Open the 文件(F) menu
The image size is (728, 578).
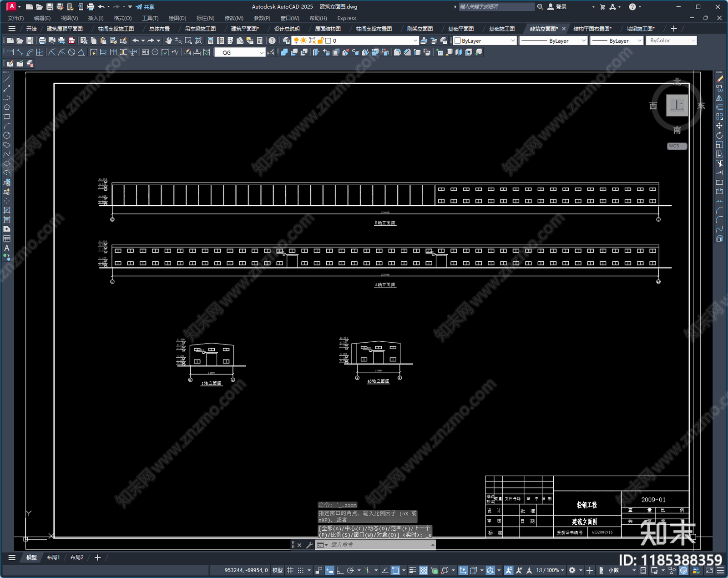(15, 18)
